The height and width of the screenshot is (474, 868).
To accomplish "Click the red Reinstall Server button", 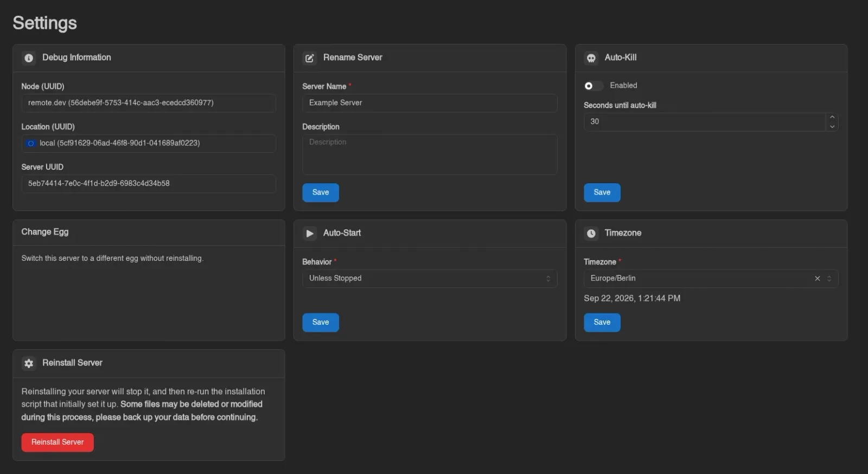I will (58, 443).
